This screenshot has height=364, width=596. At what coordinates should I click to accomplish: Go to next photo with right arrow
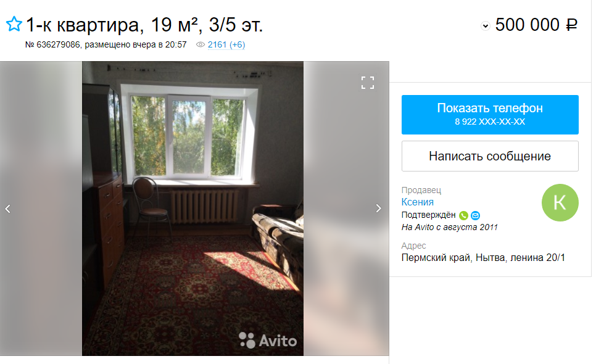point(378,208)
